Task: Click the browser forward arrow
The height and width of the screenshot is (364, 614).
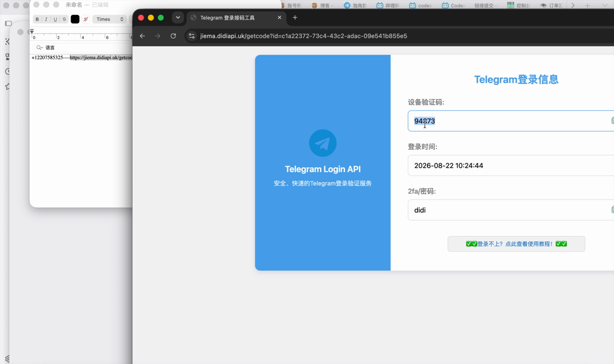Action: coord(158,36)
